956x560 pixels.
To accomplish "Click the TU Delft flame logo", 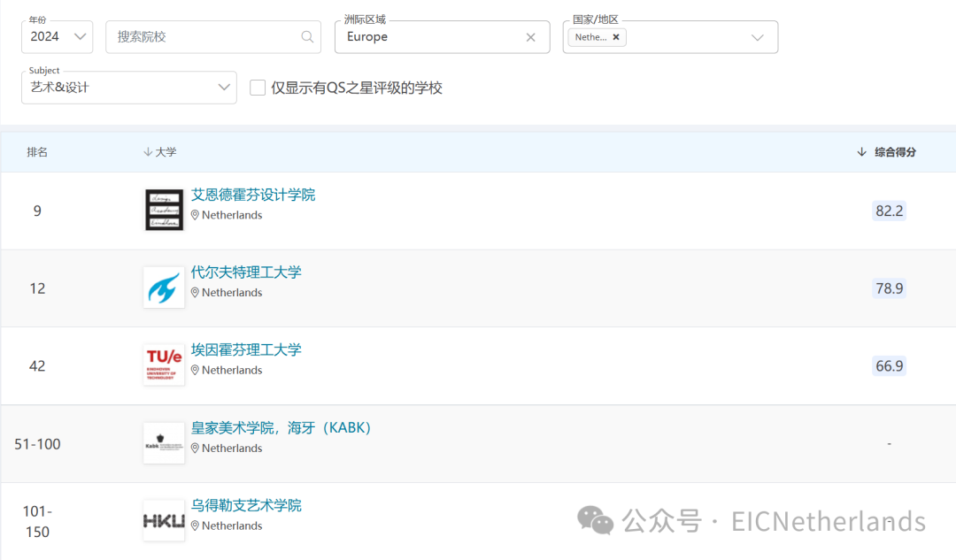I will [x=164, y=287].
